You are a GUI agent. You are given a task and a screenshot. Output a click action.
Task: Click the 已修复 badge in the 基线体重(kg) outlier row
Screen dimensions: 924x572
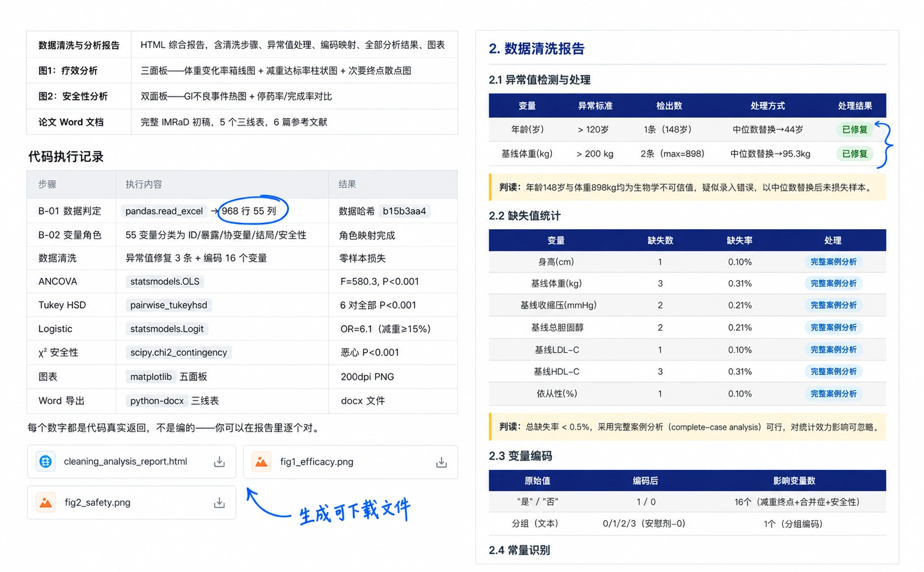854,154
